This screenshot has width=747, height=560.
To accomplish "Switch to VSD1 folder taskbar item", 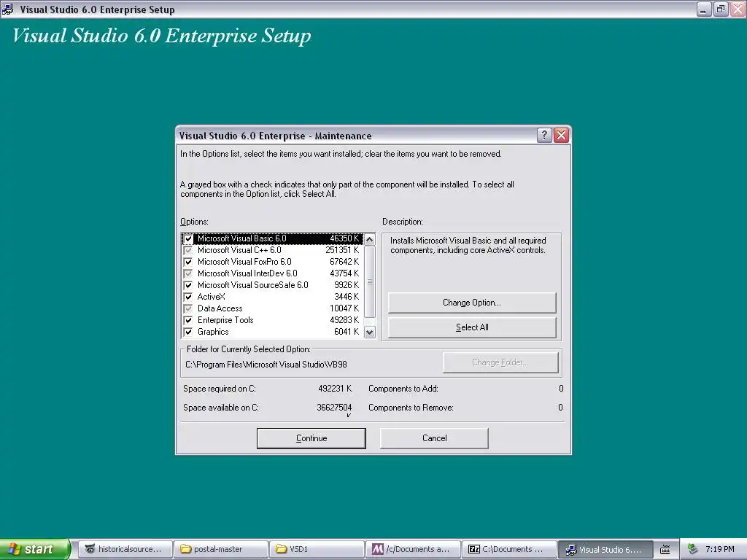I will [317, 549].
